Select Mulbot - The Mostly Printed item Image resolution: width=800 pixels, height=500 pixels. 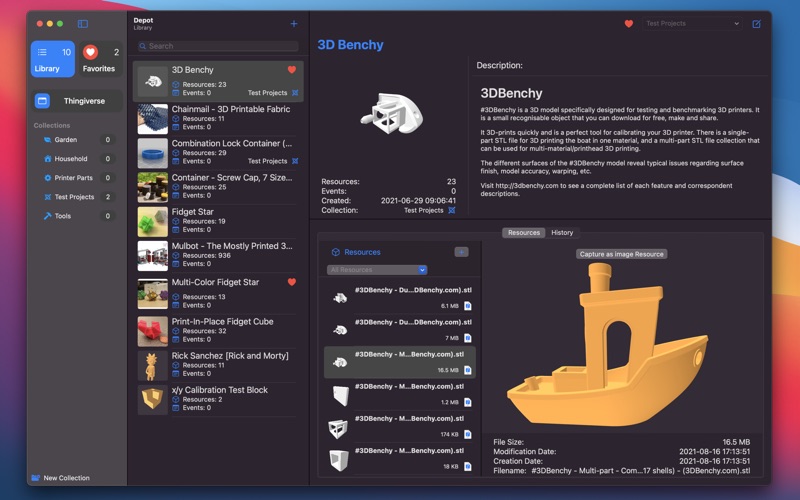tap(218, 255)
